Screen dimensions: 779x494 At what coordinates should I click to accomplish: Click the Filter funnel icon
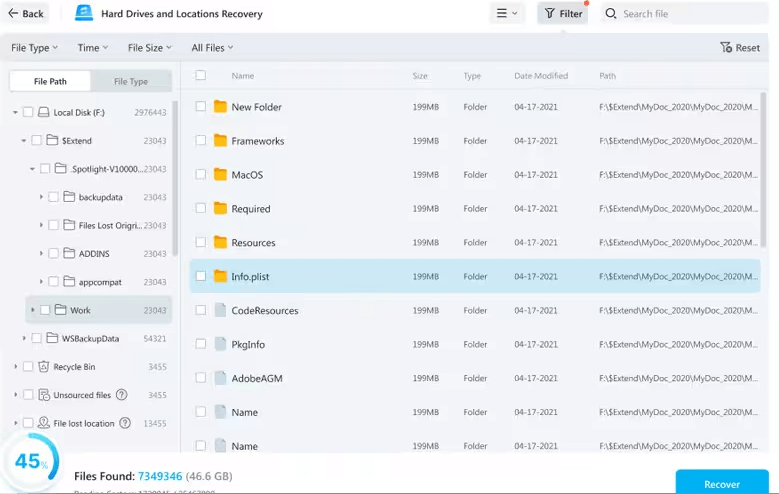click(x=549, y=14)
